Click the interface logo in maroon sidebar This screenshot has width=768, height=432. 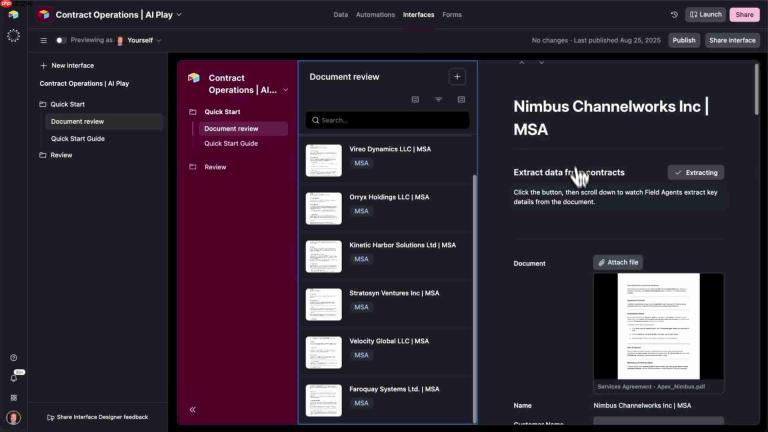pyautogui.click(x=194, y=77)
